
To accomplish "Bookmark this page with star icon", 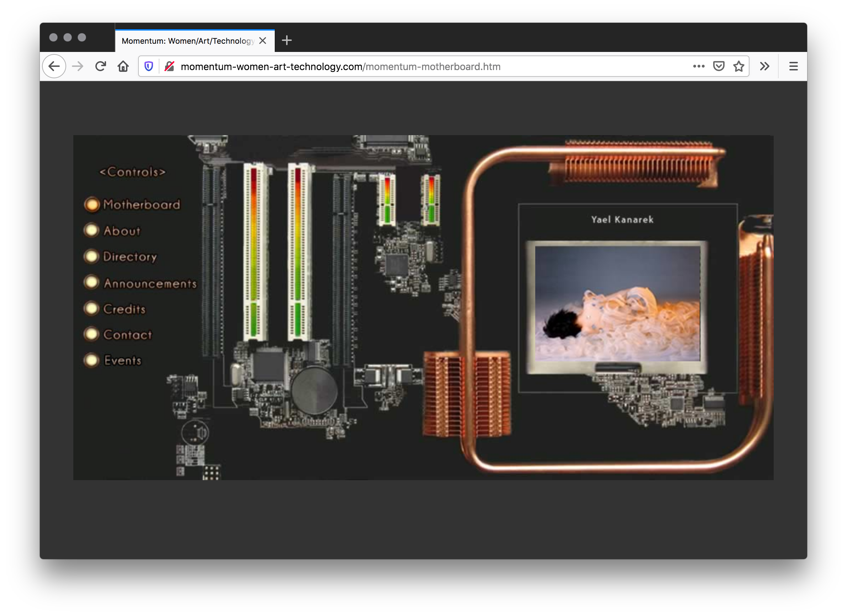I will 739,67.
